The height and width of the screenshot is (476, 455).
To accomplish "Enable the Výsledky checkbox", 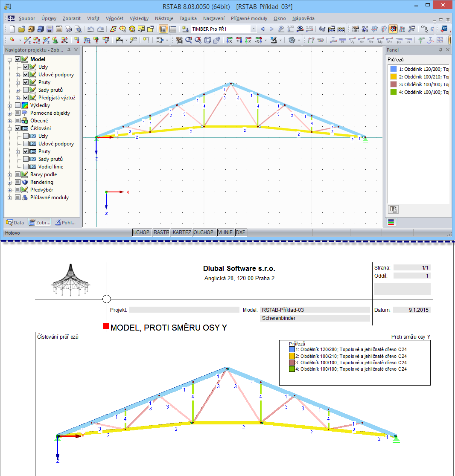I will click(x=18, y=105).
